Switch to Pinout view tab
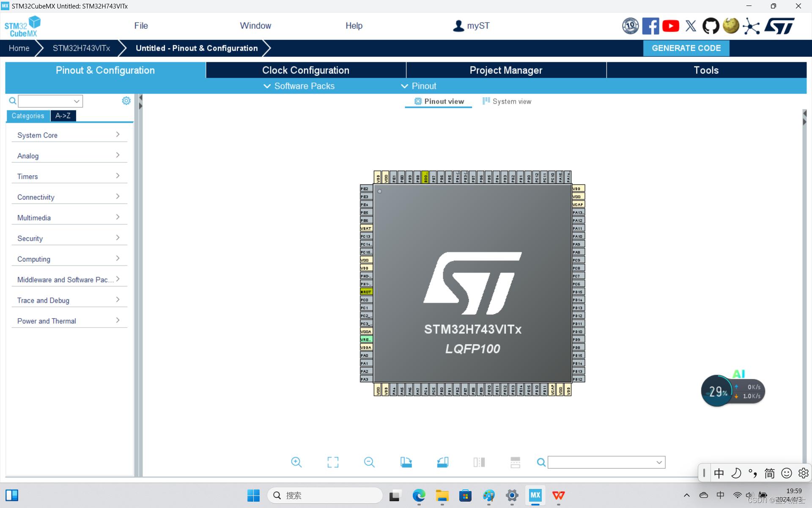Image resolution: width=812 pixels, height=508 pixels. click(x=439, y=101)
